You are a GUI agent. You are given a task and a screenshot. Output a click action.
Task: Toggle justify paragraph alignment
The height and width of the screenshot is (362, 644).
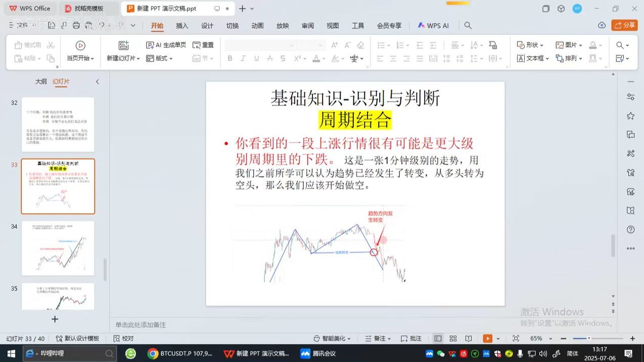(x=420, y=58)
